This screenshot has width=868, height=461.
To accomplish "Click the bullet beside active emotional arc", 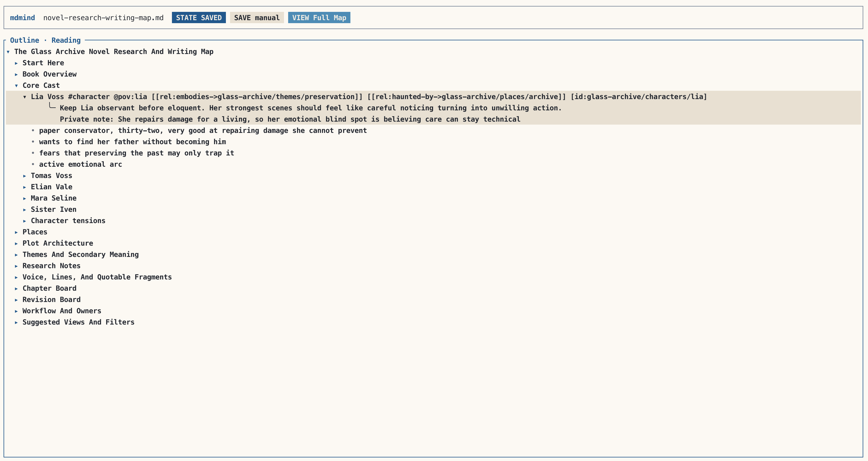I will tap(33, 165).
